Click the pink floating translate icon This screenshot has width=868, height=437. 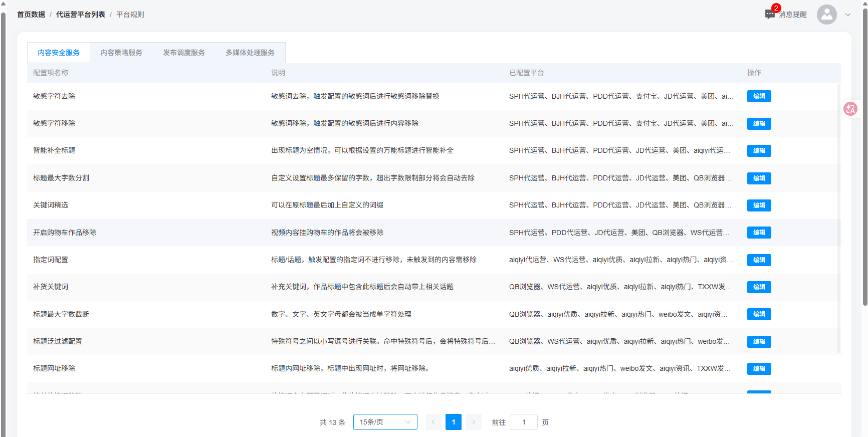[x=850, y=109]
